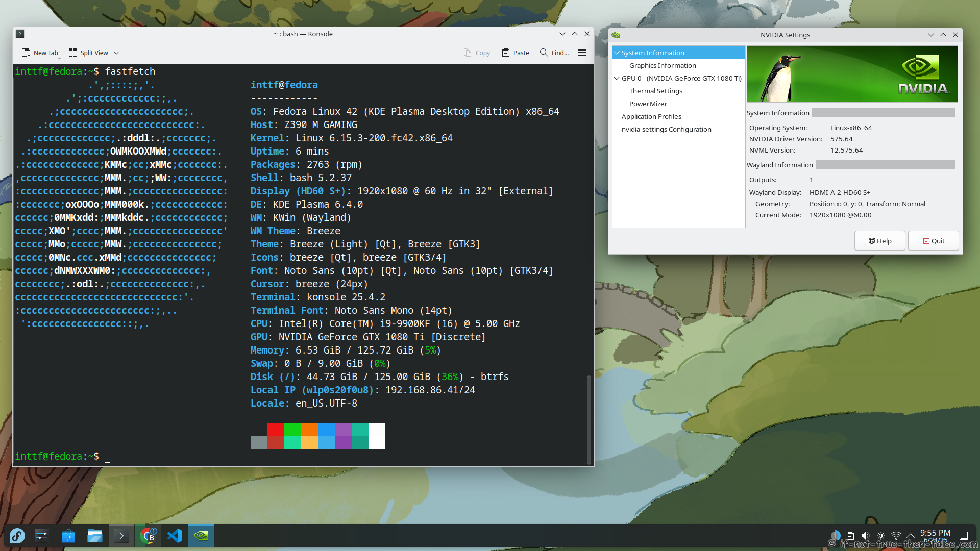980x551 pixels.
Task: Open System Settings from the taskbar
Action: (41, 536)
